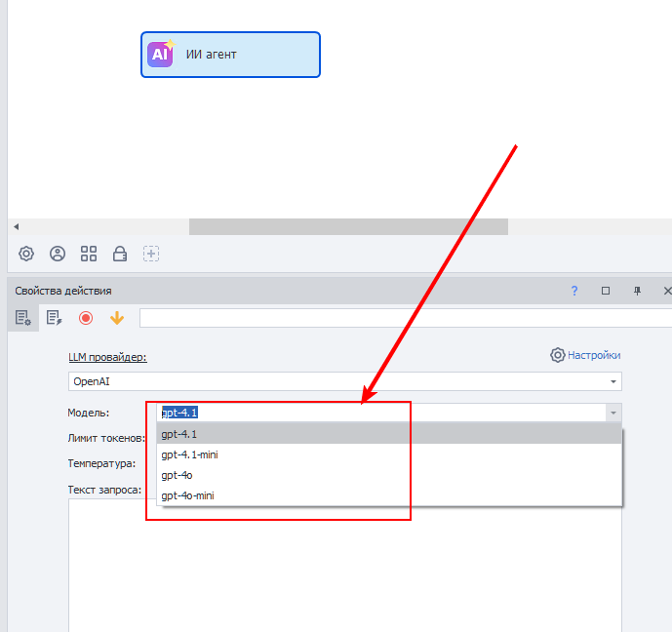Click the Свойства действия panel title
The width and height of the screenshot is (672, 632).
[x=63, y=291]
